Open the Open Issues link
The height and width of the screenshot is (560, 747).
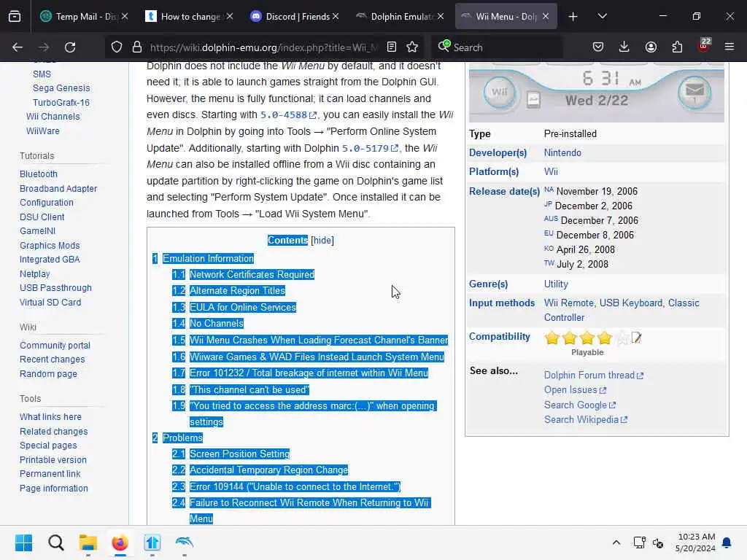575,390
